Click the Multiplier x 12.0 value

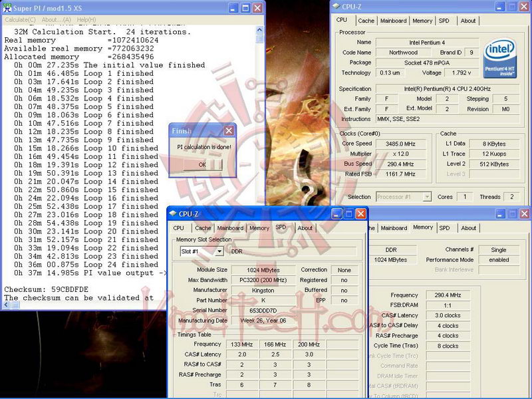pos(400,154)
